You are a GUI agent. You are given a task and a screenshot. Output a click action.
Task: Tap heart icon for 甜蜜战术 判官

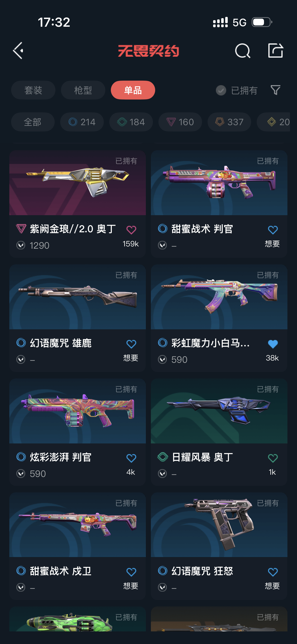coord(273,230)
